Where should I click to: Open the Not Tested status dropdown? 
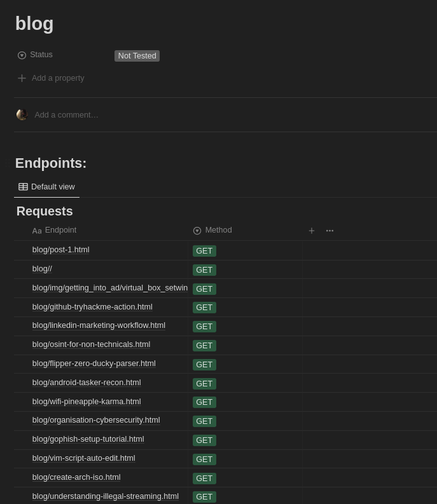tap(137, 56)
